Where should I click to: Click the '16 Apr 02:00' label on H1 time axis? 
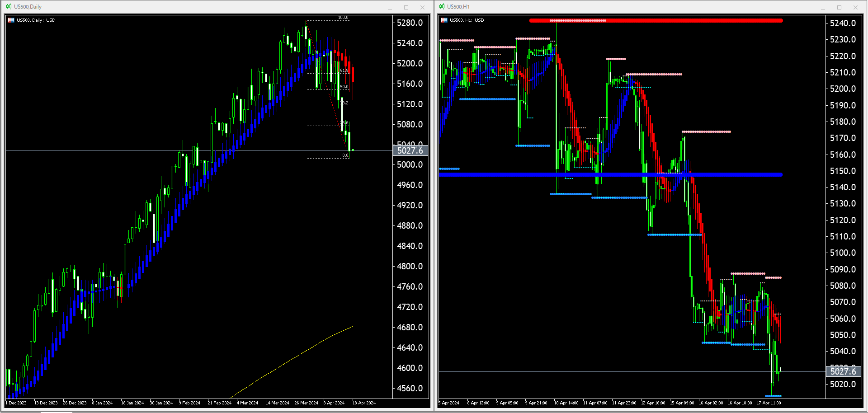click(711, 403)
